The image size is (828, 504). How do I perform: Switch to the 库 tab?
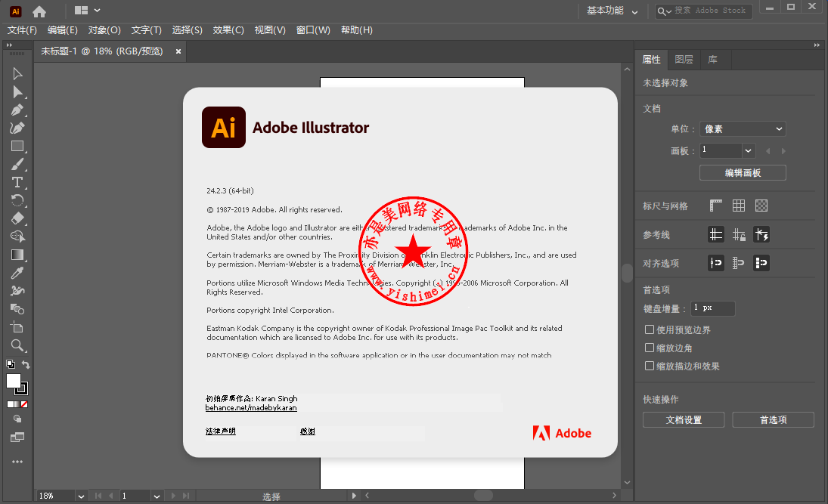pyautogui.click(x=713, y=60)
